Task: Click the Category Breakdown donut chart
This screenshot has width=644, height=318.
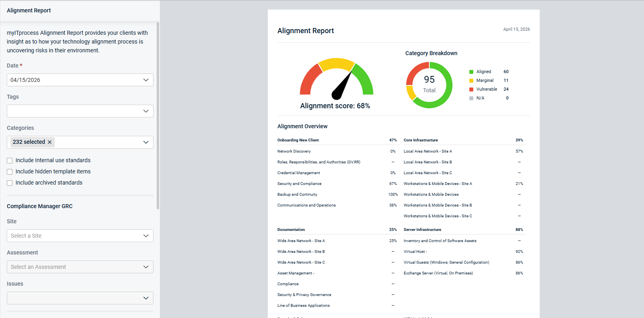Action: (x=446, y=95)
